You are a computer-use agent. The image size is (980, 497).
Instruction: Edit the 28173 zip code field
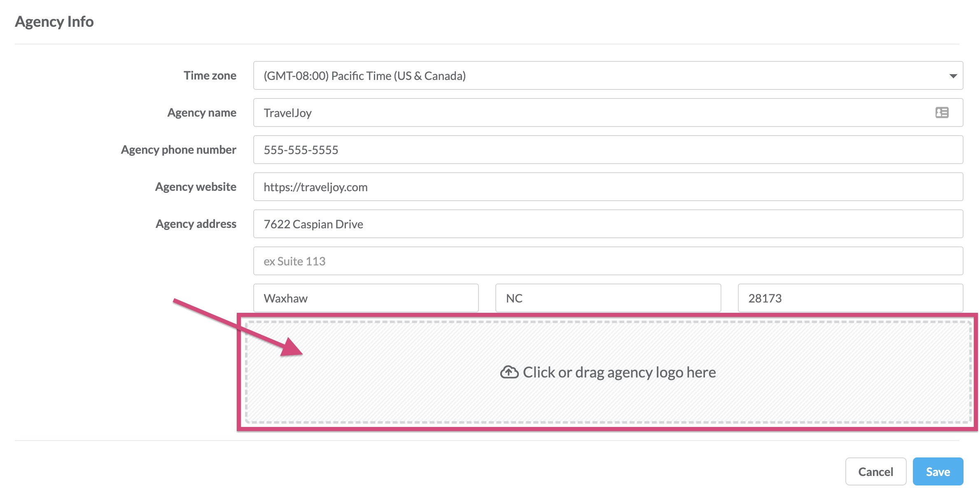click(851, 298)
